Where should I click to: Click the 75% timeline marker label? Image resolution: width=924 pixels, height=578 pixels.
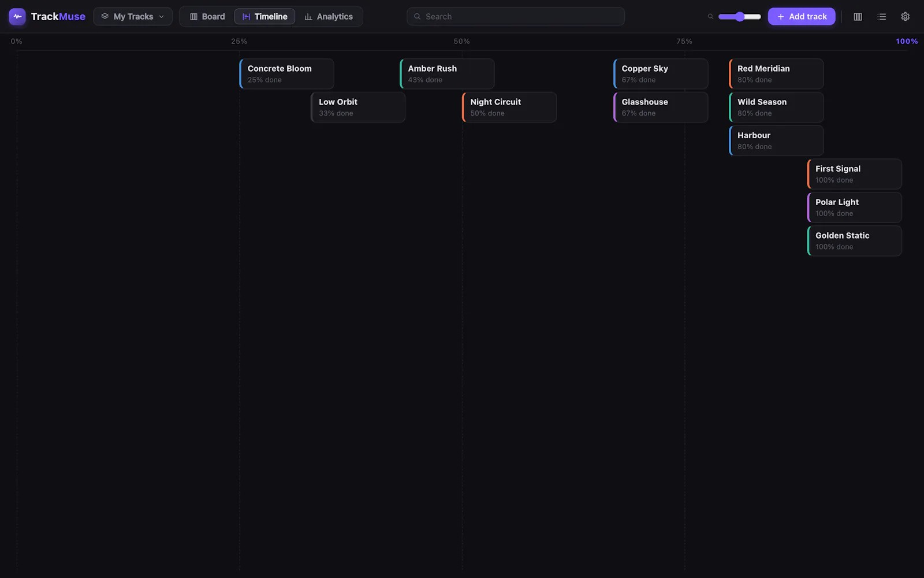tap(684, 42)
